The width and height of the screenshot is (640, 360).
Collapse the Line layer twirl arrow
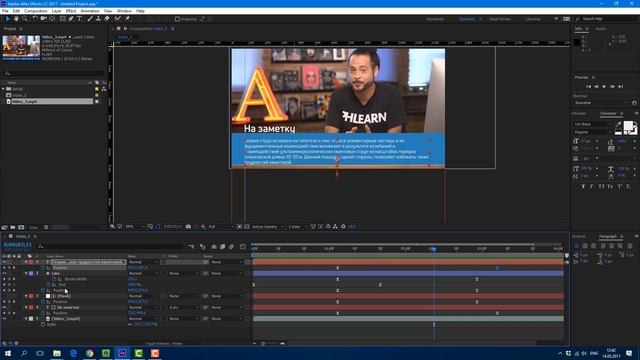click(x=26, y=273)
